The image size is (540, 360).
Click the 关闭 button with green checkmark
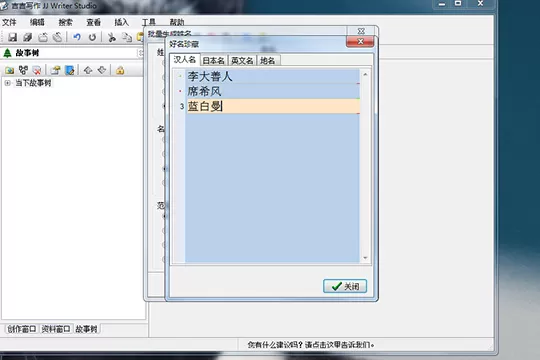(x=345, y=286)
